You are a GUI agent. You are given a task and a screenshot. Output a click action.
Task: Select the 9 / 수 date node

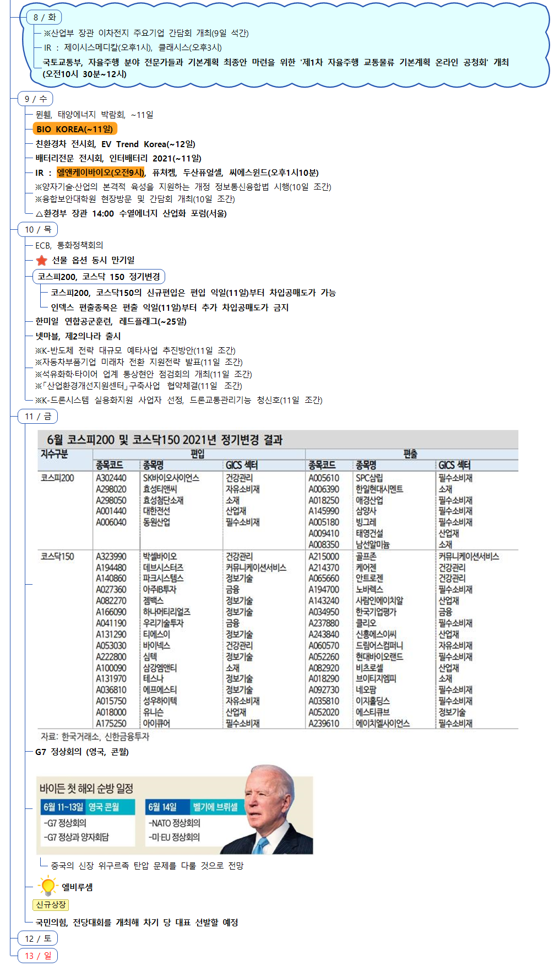[36, 99]
